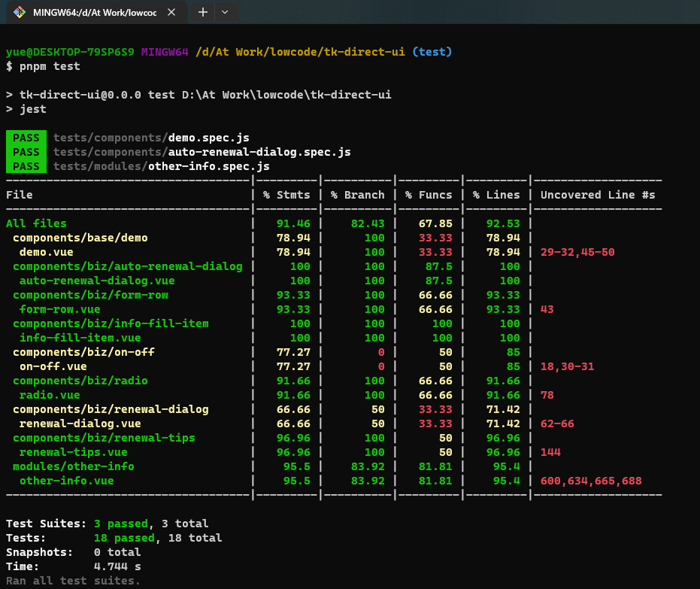Click the (test) branch name in prompt
Image resolution: width=700 pixels, height=589 pixels.
click(432, 52)
